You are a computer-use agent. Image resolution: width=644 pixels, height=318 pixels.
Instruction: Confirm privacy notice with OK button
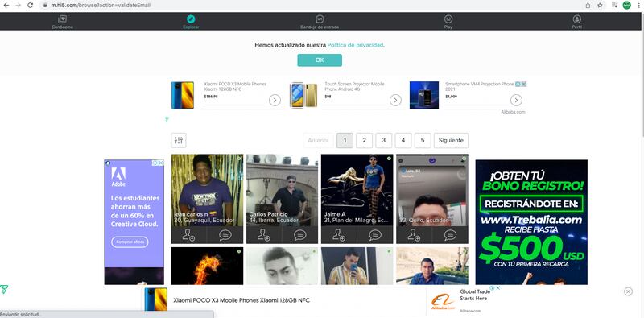pos(320,60)
